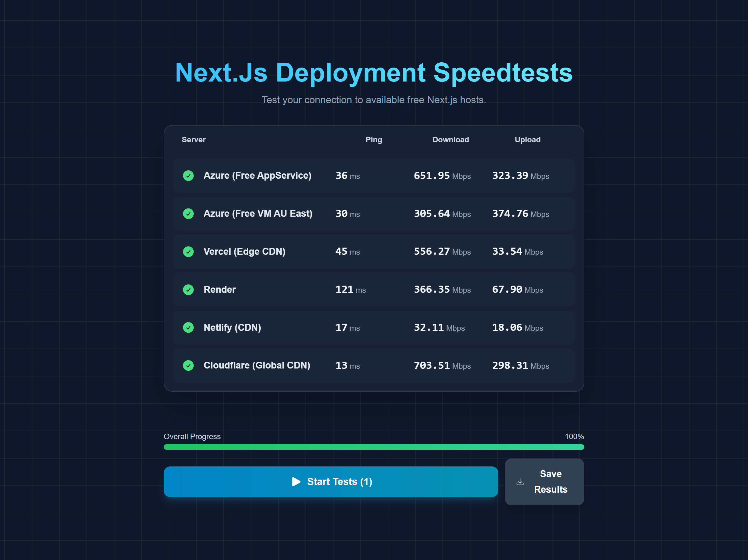The image size is (748, 560).
Task: Select the Cloudflare (Global CDN) server name
Action: click(x=257, y=365)
